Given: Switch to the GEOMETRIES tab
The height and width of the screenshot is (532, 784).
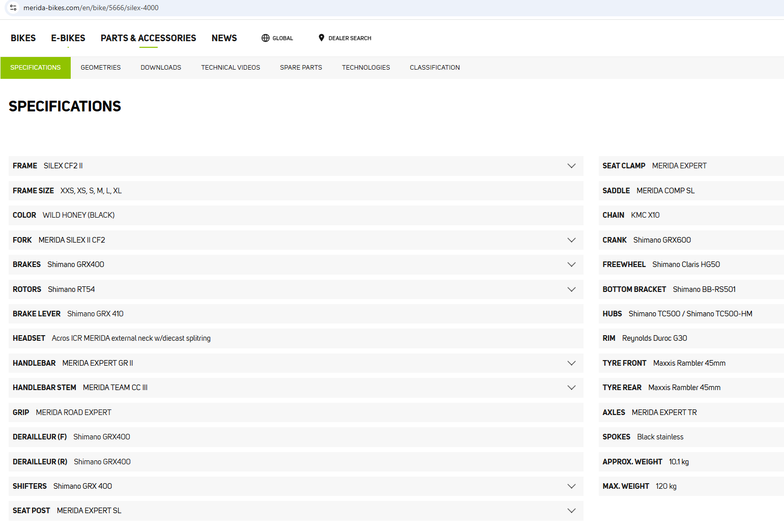Looking at the screenshot, I should click(101, 68).
